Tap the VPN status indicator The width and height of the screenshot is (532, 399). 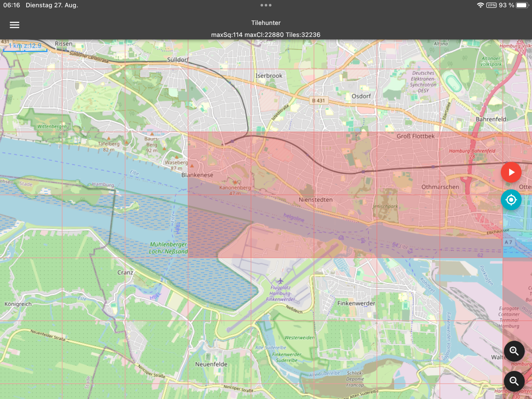[491, 5]
